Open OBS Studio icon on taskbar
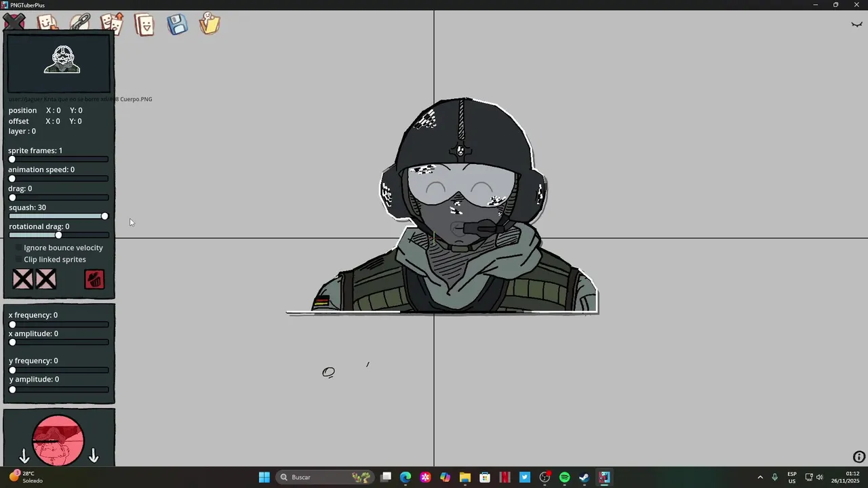 click(x=545, y=477)
